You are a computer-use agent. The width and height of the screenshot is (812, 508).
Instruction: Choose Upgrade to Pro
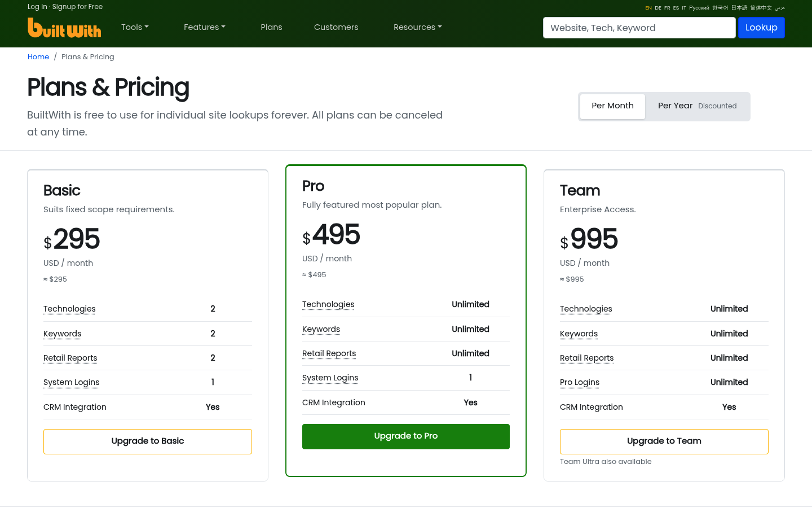(x=406, y=436)
